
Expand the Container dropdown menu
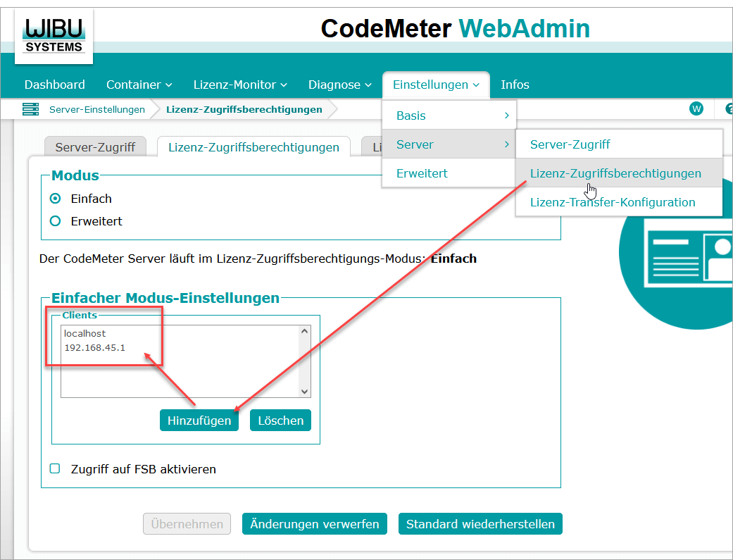tap(139, 85)
